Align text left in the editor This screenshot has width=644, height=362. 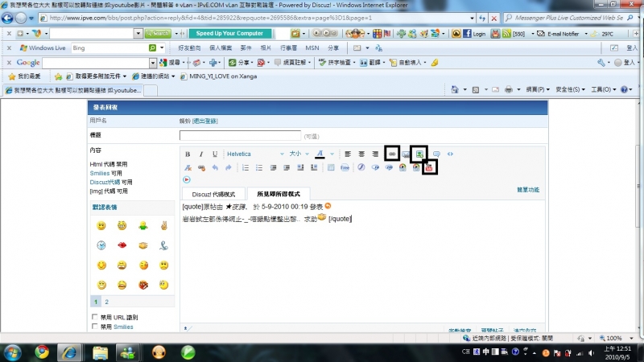pyautogui.click(x=348, y=154)
